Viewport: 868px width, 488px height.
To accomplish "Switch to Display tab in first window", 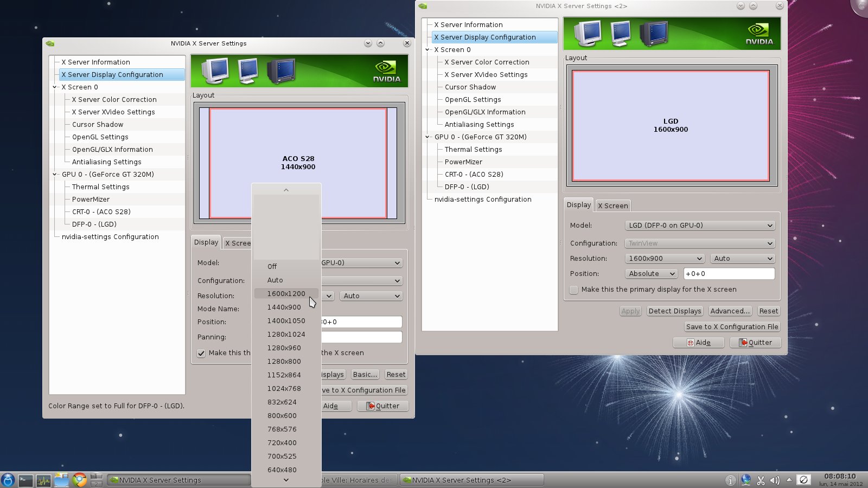I will coord(206,242).
